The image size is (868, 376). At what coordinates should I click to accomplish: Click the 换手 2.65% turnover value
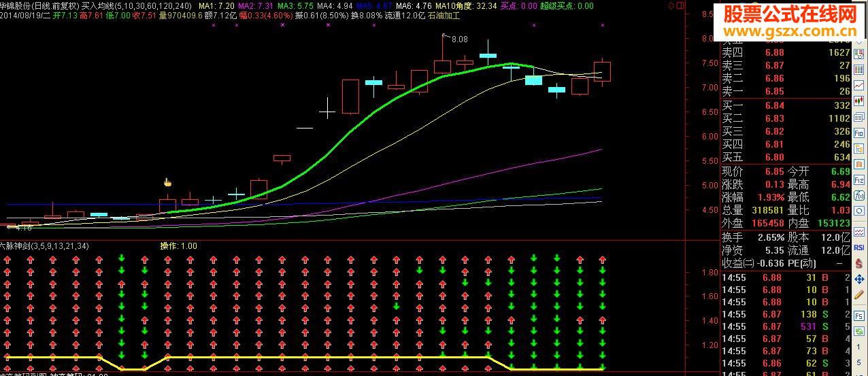tap(770, 237)
